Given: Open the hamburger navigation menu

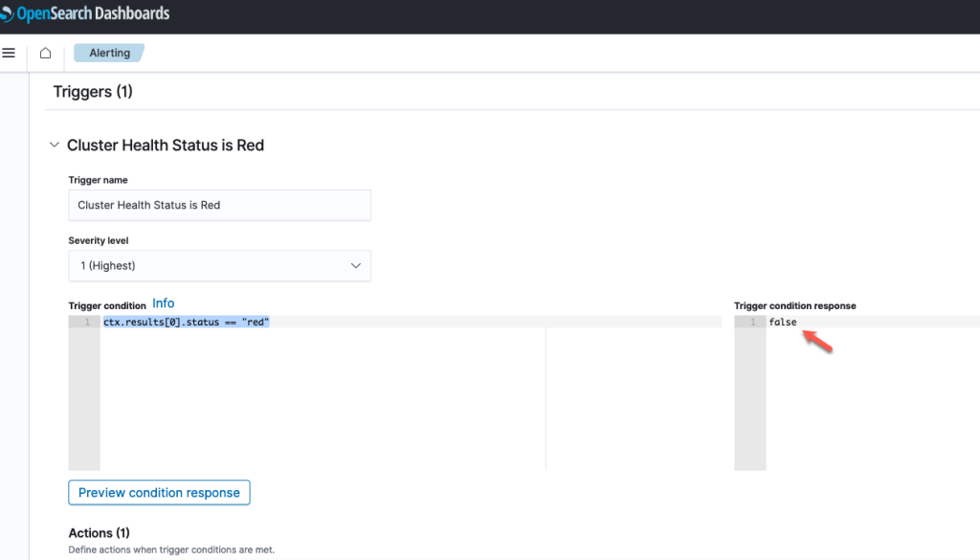Looking at the screenshot, I should click(x=9, y=53).
